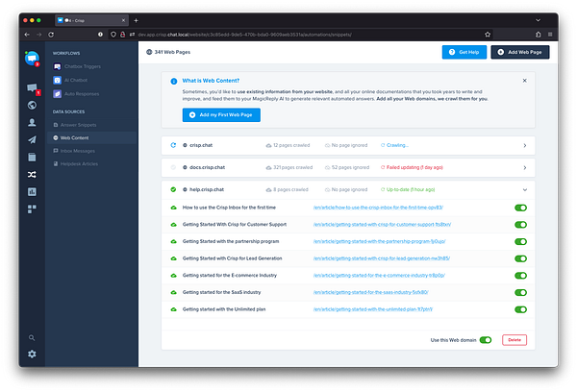This screenshot has height=392, width=577.
Task: Collapse the help.crisp.chat domain row chevron
Action: click(x=525, y=190)
